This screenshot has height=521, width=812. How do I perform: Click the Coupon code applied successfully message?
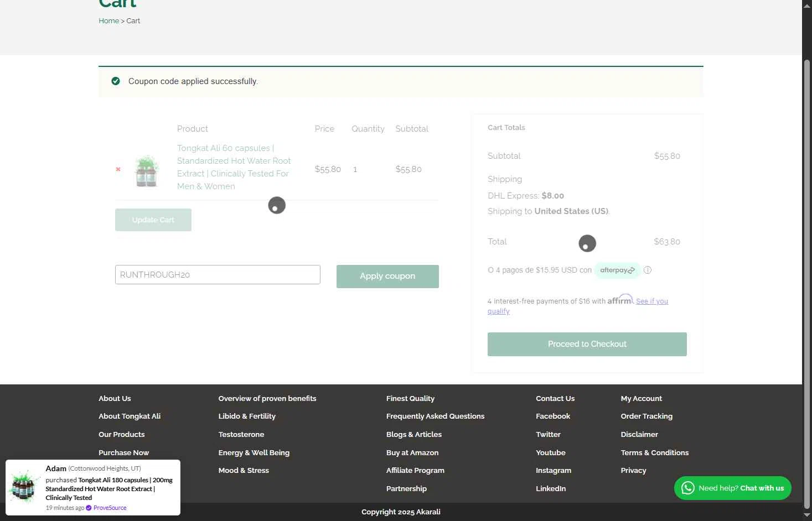pos(193,81)
